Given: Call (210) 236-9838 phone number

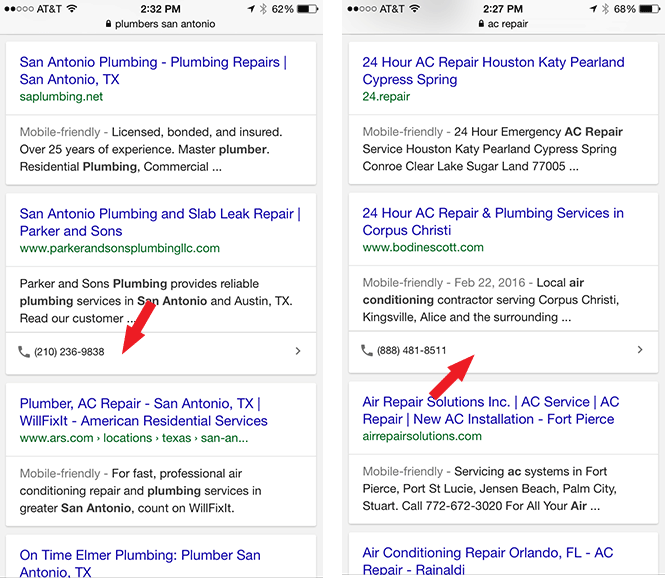Looking at the screenshot, I should point(69,352).
